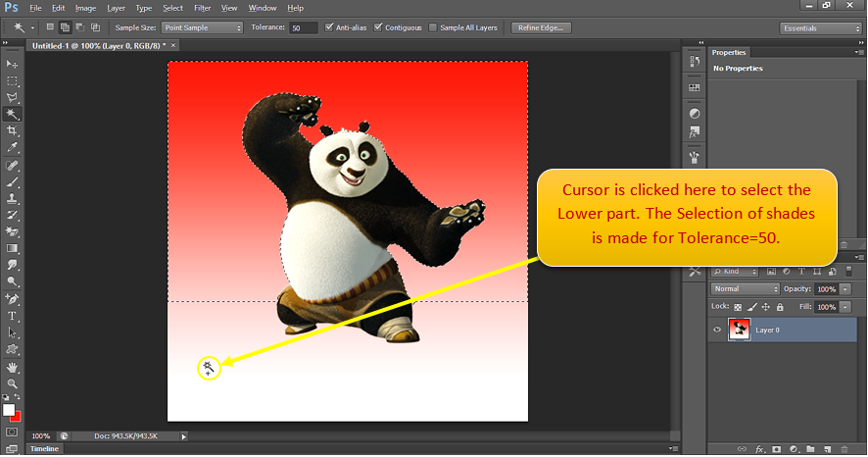Image resolution: width=868 pixels, height=457 pixels.
Task: Click Subtract from Selection mode icon
Action: (x=80, y=27)
